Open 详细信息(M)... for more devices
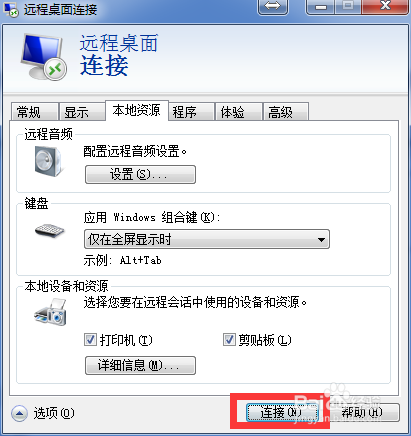The height and width of the screenshot is (436, 411). coord(140,365)
